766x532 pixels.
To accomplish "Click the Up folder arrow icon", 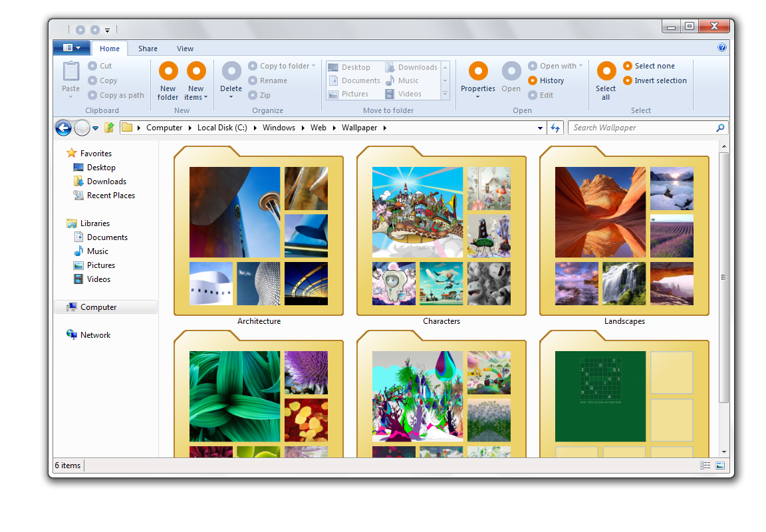I will (110, 128).
